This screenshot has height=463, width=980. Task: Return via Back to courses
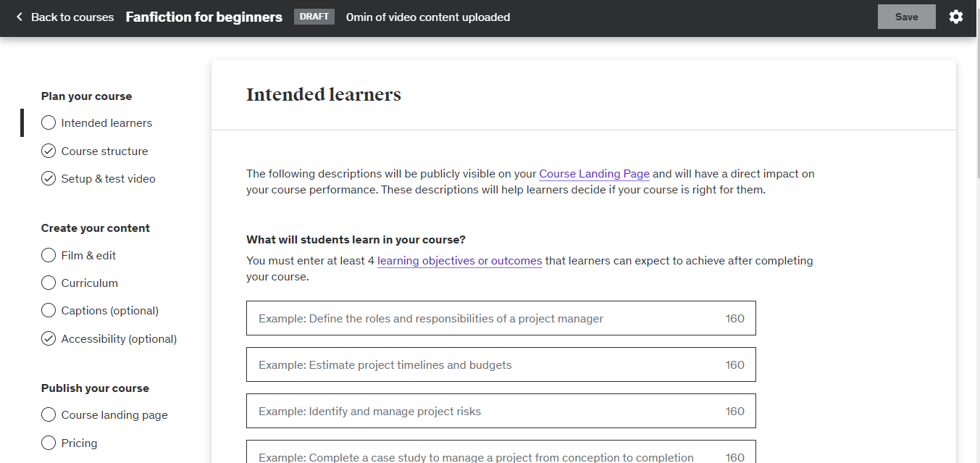click(x=72, y=17)
